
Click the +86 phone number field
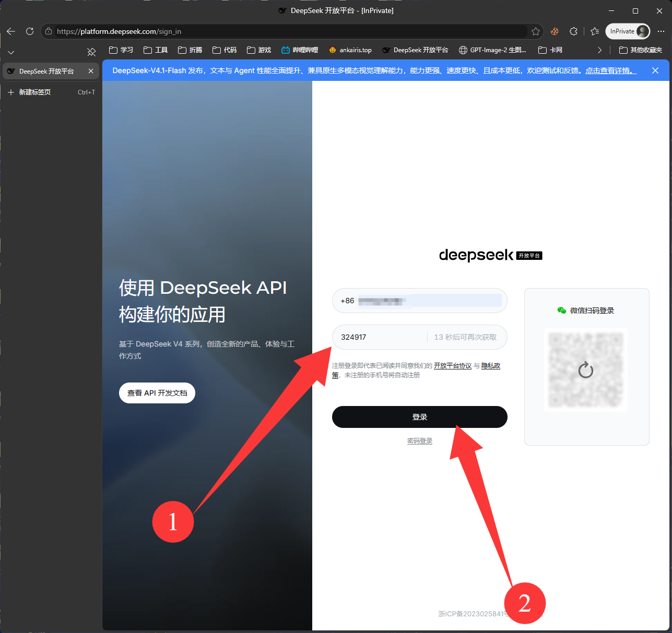click(x=420, y=301)
